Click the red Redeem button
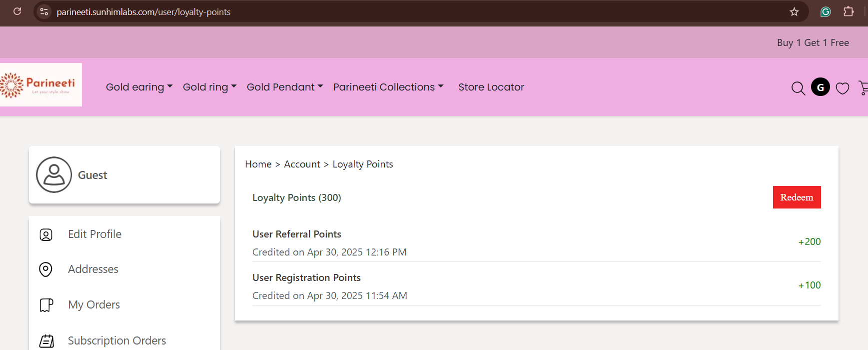 pyautogui.click(x=797, y=197)
